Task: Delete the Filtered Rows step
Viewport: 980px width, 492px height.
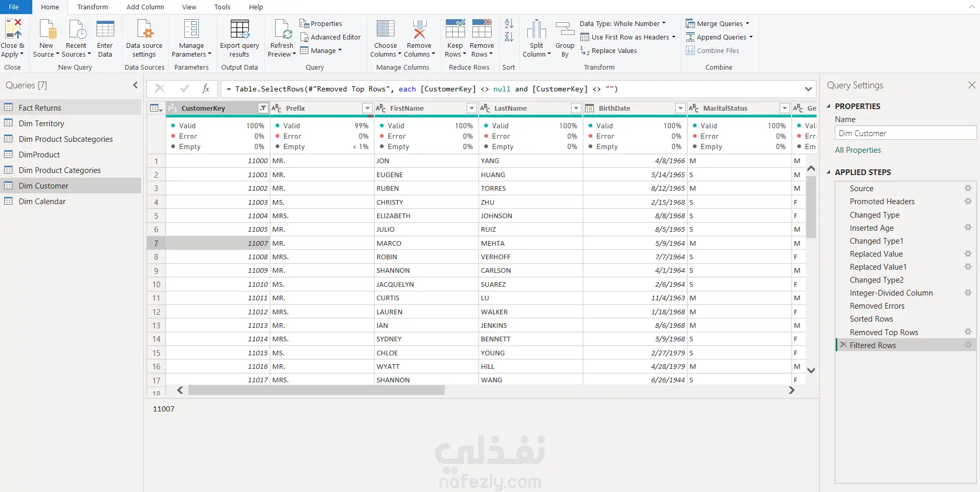Action: tap(843, 345)
